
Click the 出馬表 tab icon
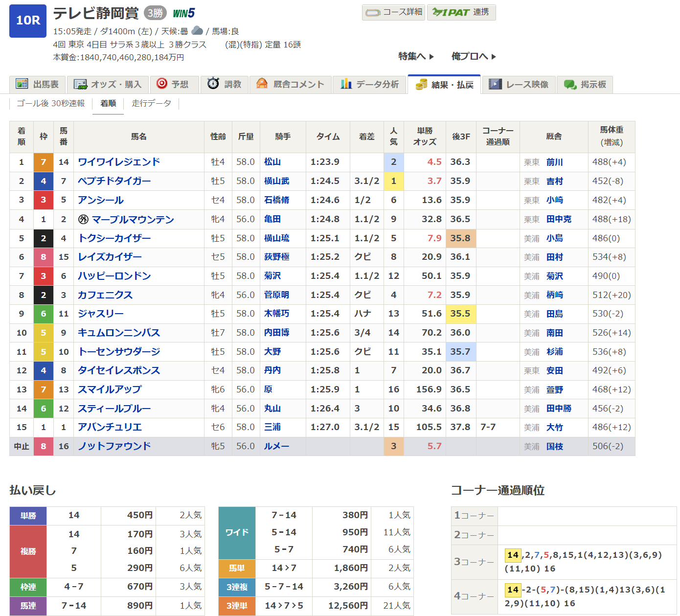[22, 84]
